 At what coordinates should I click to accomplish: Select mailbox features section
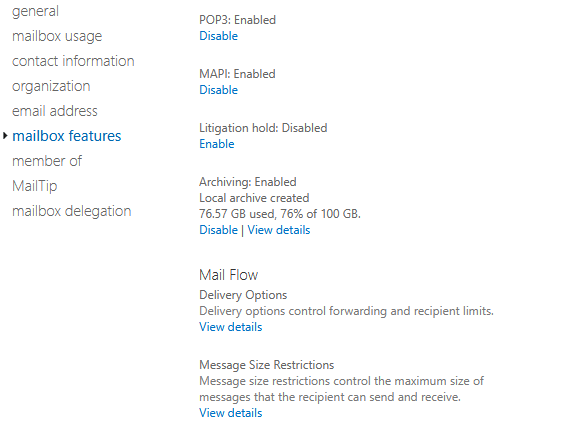67,136
